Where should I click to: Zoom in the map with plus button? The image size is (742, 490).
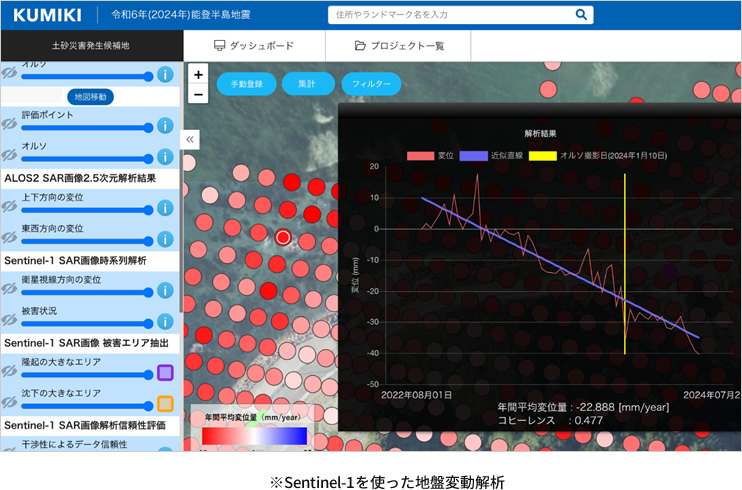(x=198, y=74)
